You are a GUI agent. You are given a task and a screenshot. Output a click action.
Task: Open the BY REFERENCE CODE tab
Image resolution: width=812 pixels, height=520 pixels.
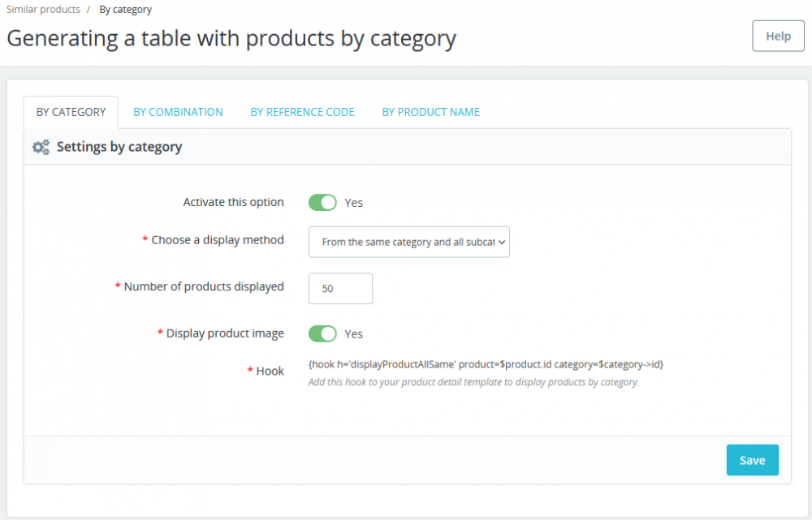(x=302, y=111)
